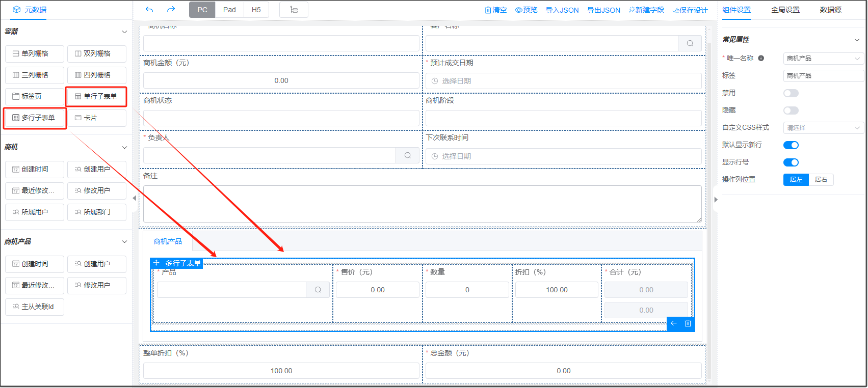
Task: Switch to the 数据源 tab
Action: point(830,10)
